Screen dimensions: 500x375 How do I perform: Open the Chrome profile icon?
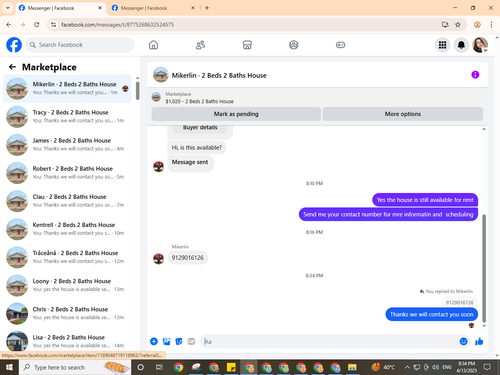477,24
